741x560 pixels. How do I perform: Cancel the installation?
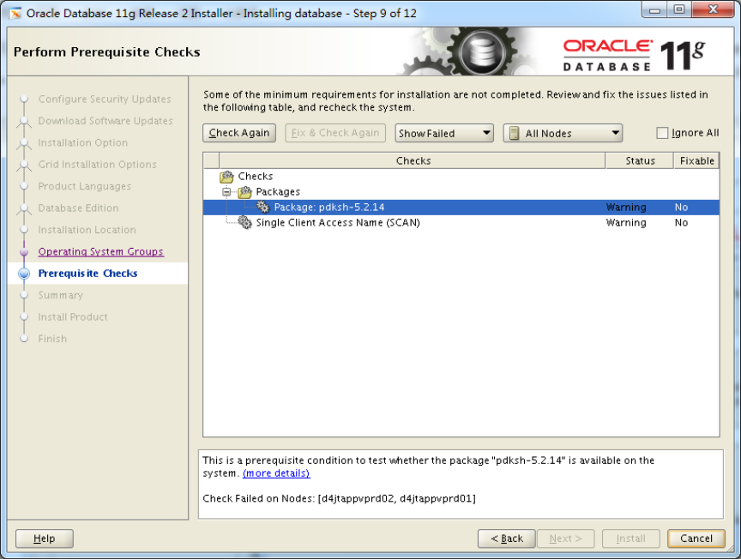(696, 539)
